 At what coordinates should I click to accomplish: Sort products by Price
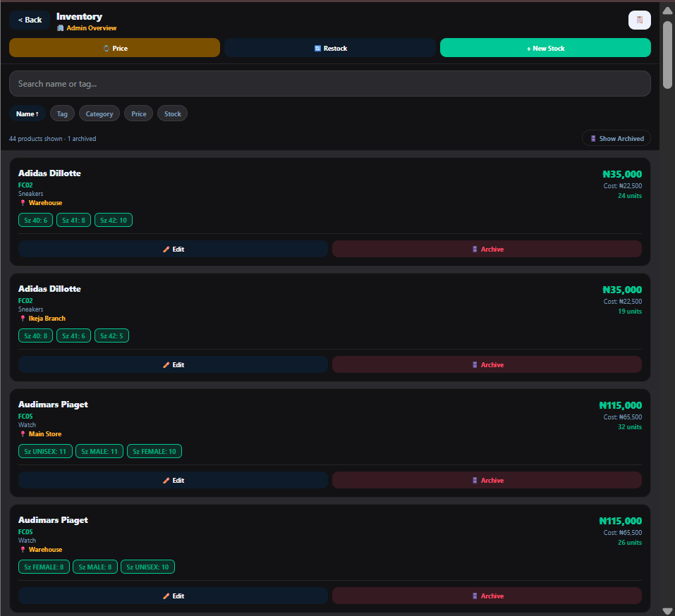(x=139, y=113)
